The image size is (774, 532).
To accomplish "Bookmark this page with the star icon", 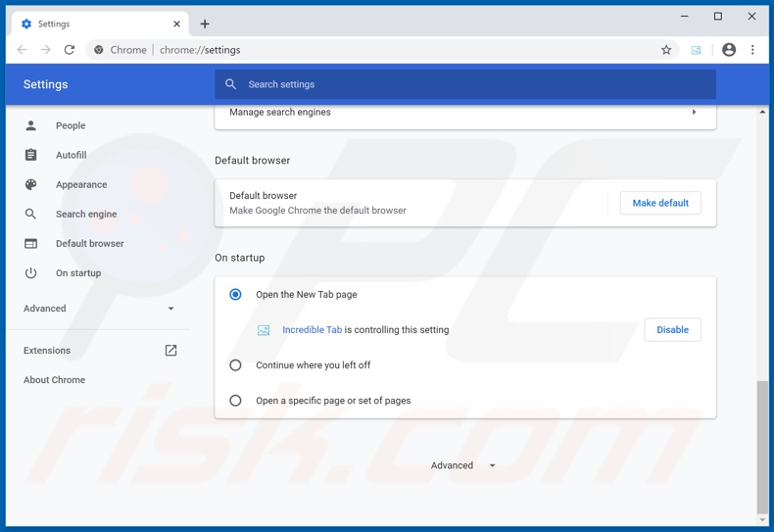I will [x=666, y=50].
